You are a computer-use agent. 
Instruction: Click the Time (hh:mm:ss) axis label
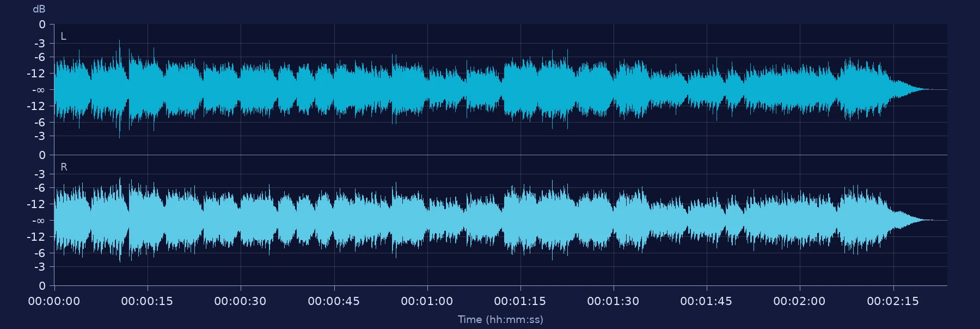(500, 320)
